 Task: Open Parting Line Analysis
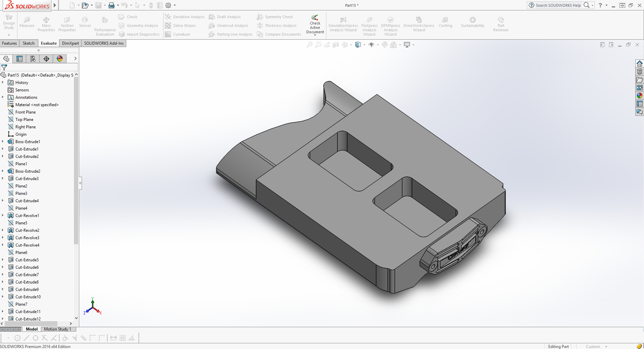pyautogui.click(x=230, y=34)
